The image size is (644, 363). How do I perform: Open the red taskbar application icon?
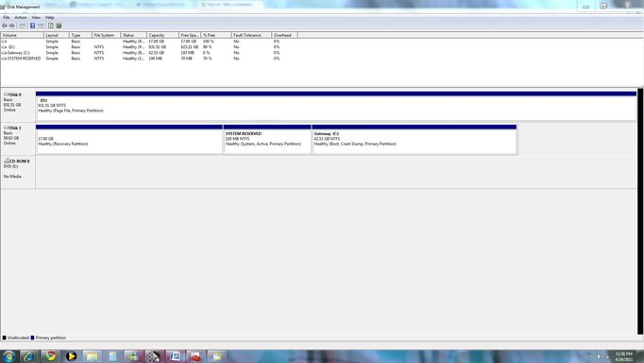pyautogui.click(x=195, y=356)
